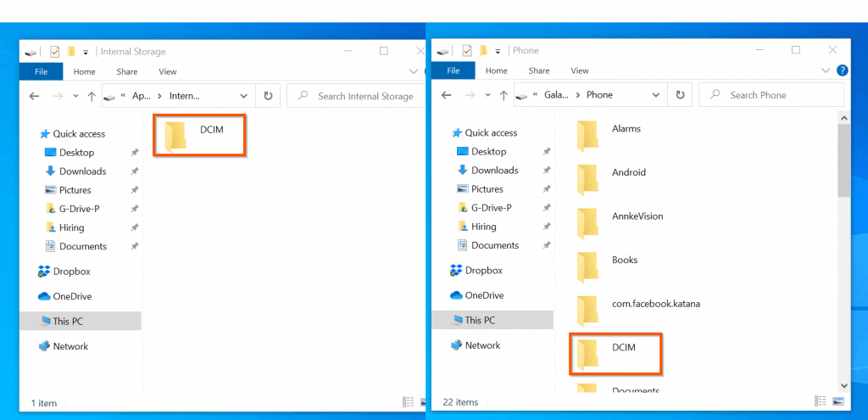Screen dimensions: 868x420
Task: Click forward arrow in Phone window
Action: click(x=469, y=95)
